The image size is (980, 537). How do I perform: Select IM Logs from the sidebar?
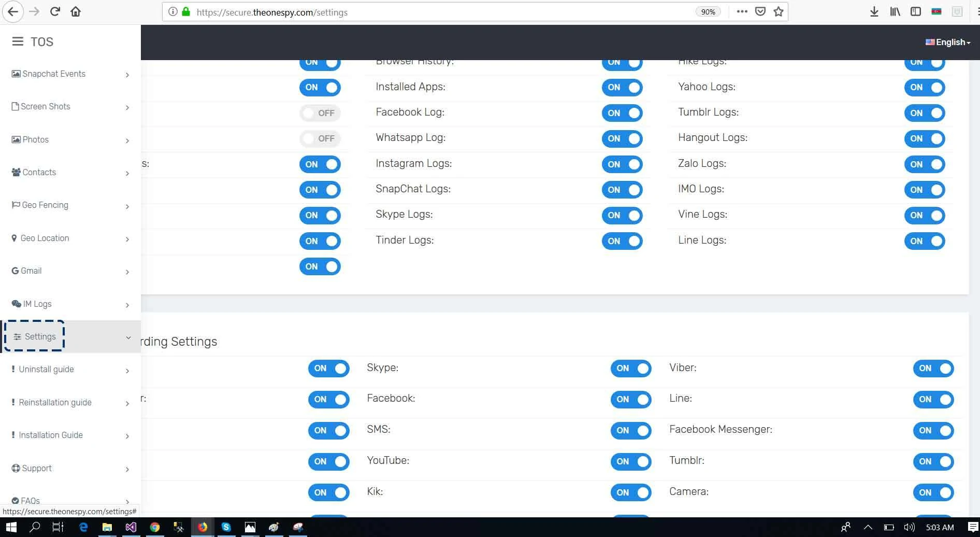click(x=37, y=304)
